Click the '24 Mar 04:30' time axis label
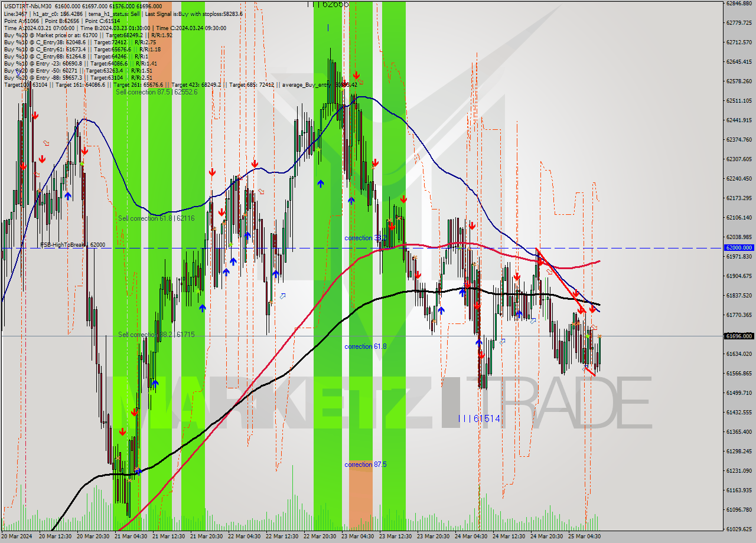Screen dimensions: 756x543 tap(471, 537)
